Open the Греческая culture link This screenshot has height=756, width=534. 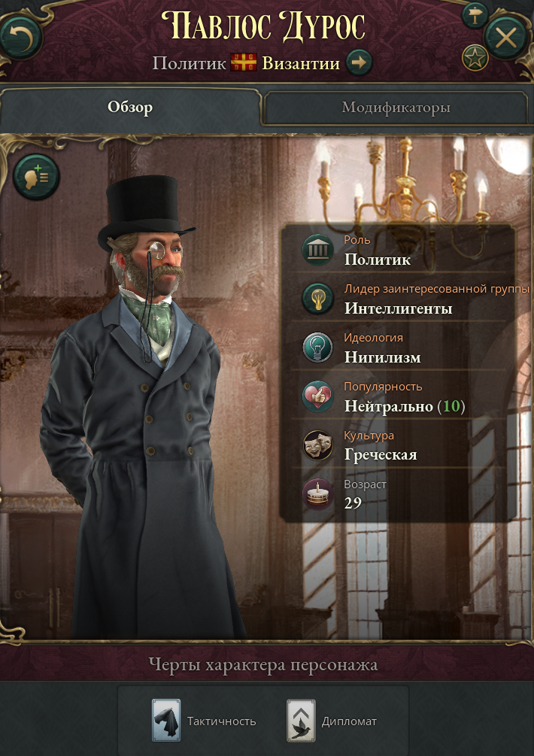381,454
